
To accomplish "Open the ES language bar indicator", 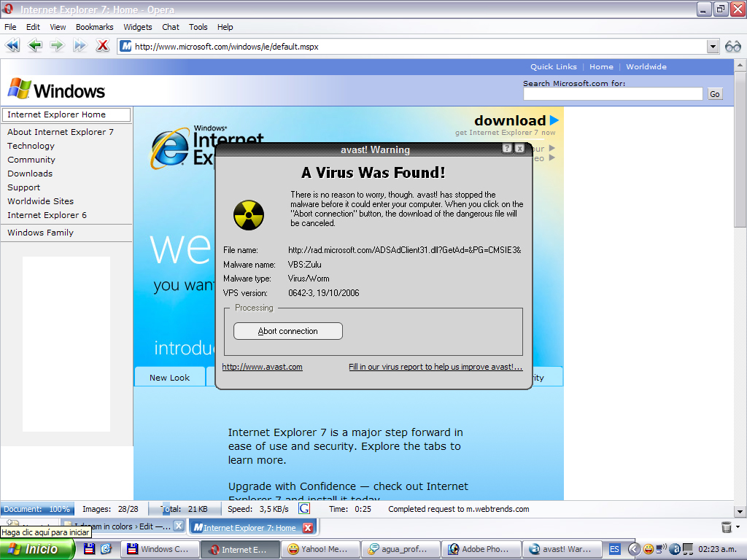I will pos(615,549).
